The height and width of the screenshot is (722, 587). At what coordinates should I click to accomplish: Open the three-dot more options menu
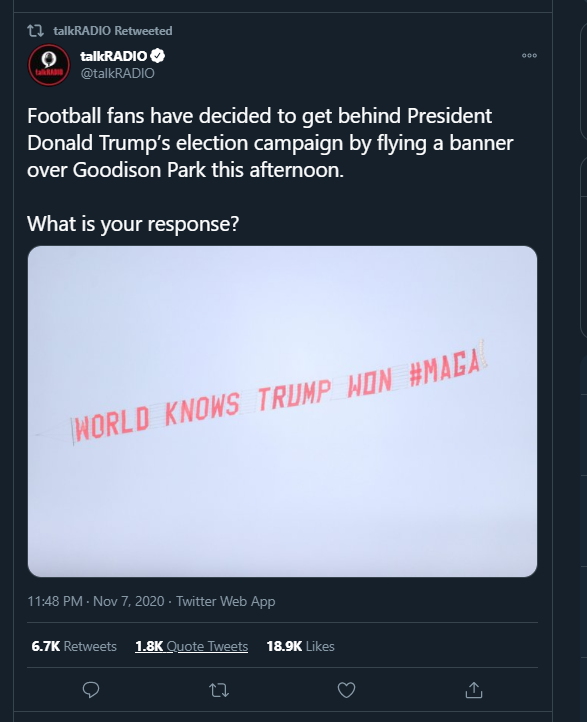pyautogui.click(x=529, y=55)
